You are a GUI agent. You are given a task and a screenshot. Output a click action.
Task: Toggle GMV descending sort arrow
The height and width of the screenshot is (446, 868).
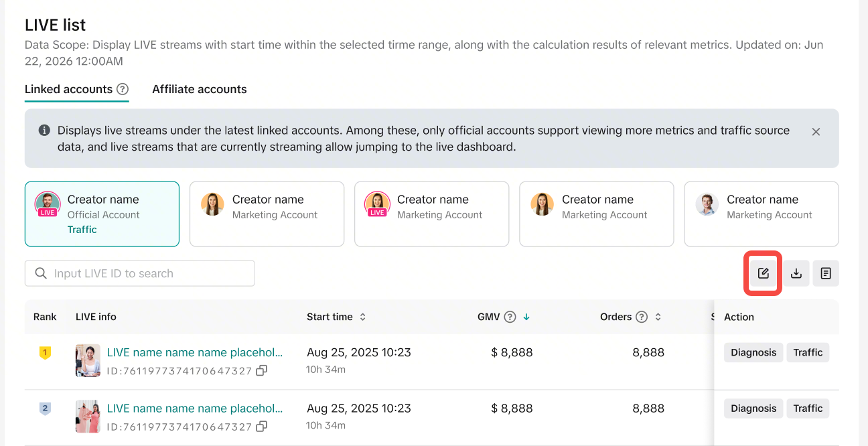point(526,317)
